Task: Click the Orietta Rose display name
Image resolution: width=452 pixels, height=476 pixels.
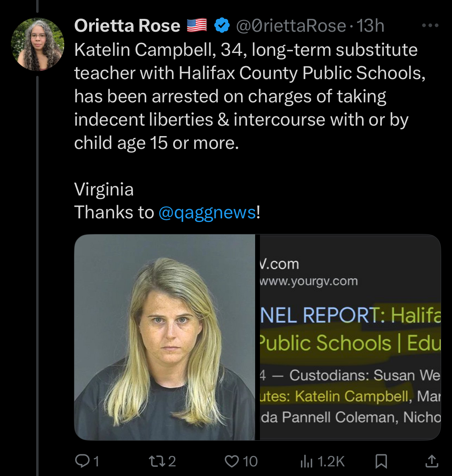Action: pos(127,26)
